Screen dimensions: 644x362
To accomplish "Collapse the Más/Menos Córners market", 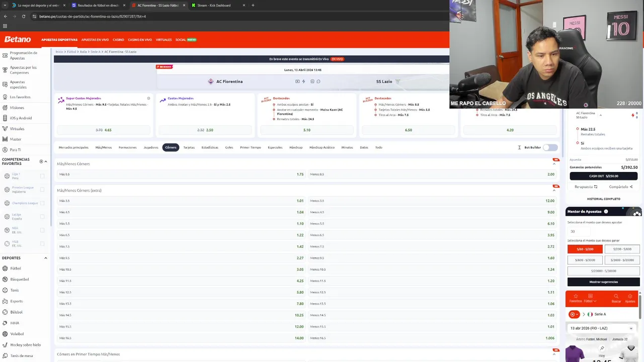I will pyautogui.click(x=554, y=164).
